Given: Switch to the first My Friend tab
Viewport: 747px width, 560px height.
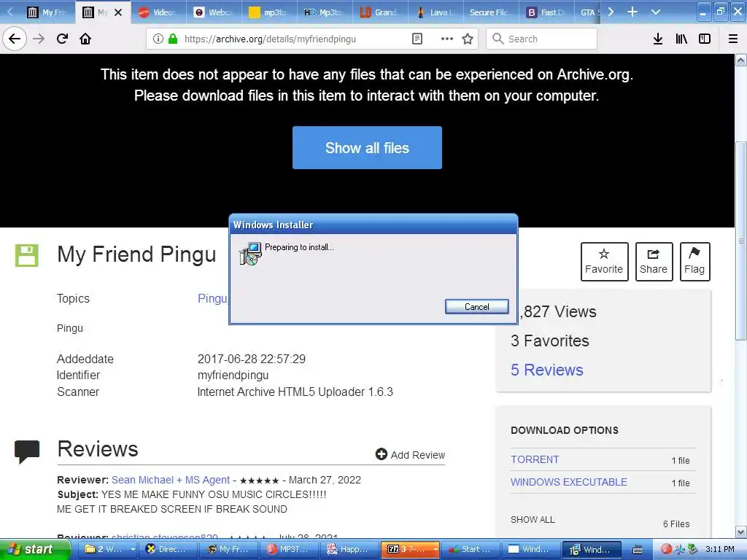Looking at the screenshot, I should [46, 12].
